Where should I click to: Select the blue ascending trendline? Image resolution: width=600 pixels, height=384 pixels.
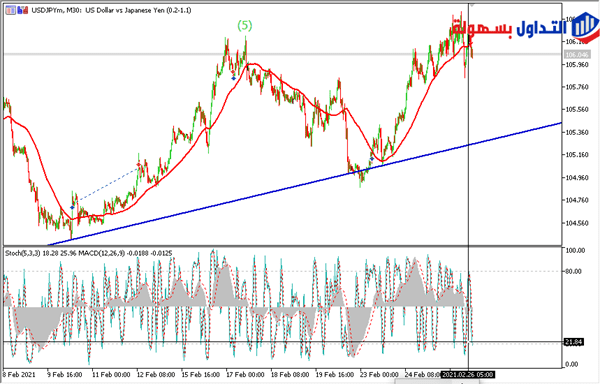(305, 184)
